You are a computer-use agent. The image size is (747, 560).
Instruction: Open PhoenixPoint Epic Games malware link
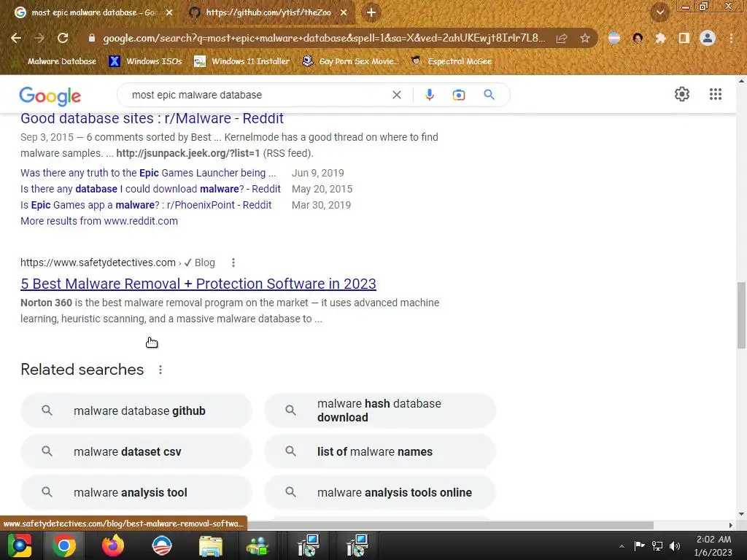(x=146, y=205)
